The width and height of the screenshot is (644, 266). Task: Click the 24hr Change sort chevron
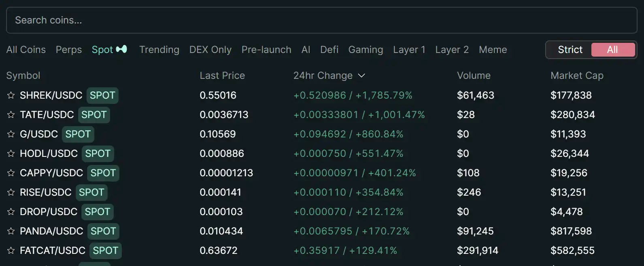tap(361, 76)
